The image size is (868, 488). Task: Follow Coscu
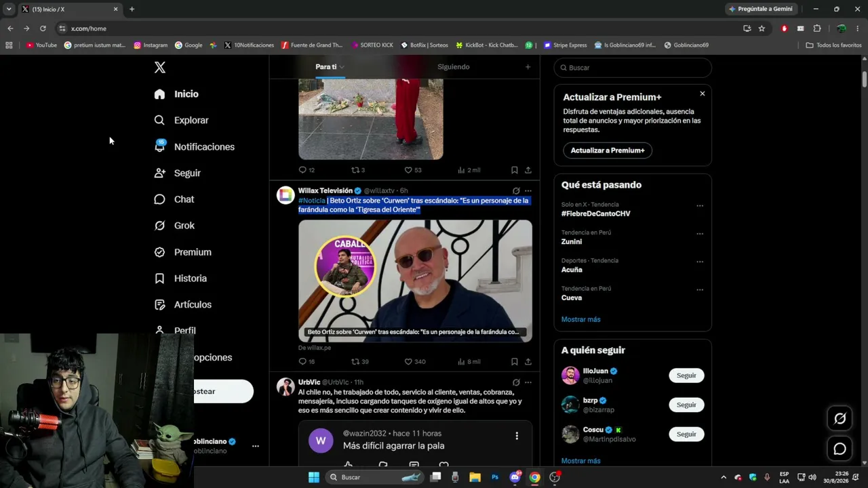(686, 434)
